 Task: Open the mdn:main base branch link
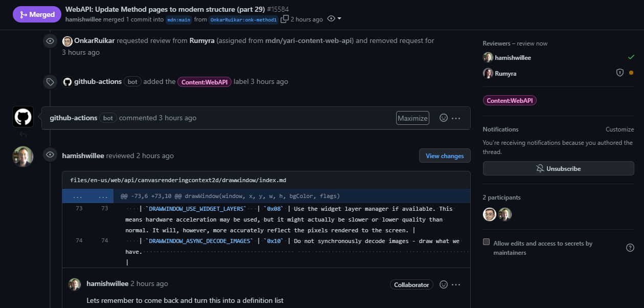(179, 19)
